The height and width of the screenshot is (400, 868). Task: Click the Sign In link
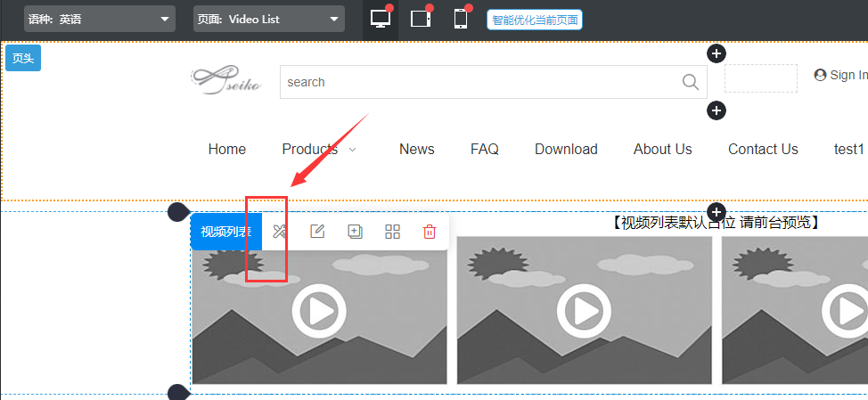[840, 75]
